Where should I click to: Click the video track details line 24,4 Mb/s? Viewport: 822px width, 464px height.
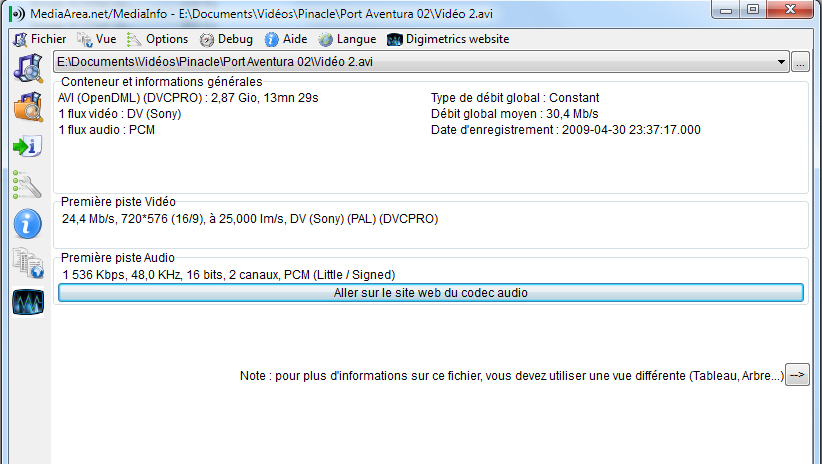coord(250,219)
